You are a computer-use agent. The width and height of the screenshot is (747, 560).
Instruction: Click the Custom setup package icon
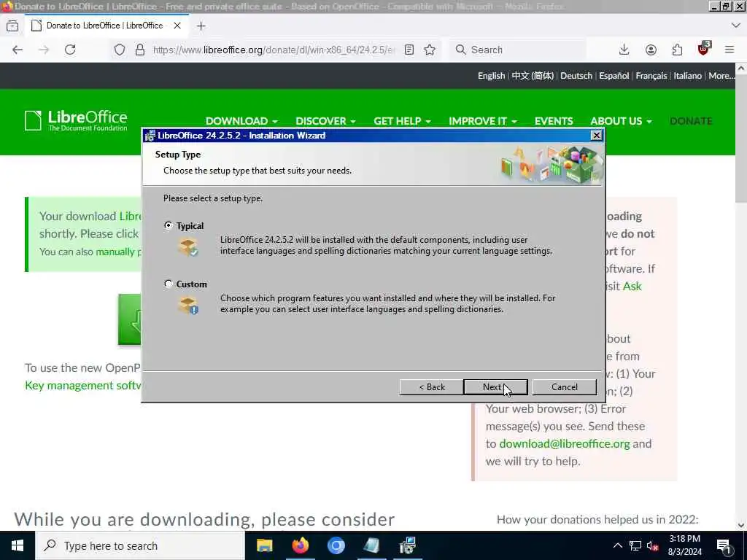[188, 306]
